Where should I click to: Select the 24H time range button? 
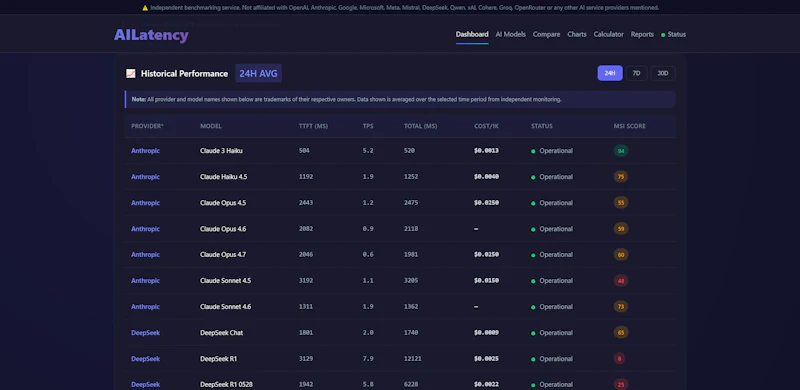coord(610,73)
